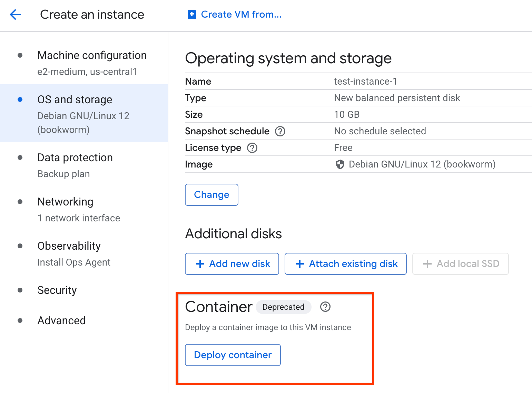Open the Data protection section

click(75, 157)
